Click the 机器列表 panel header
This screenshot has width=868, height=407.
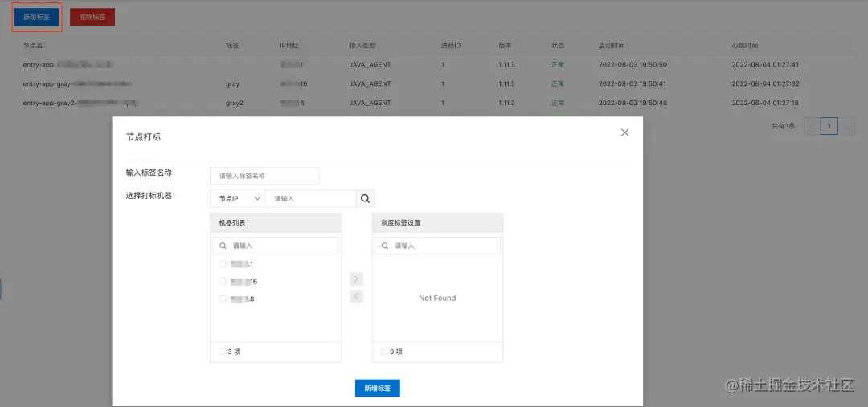276,223
